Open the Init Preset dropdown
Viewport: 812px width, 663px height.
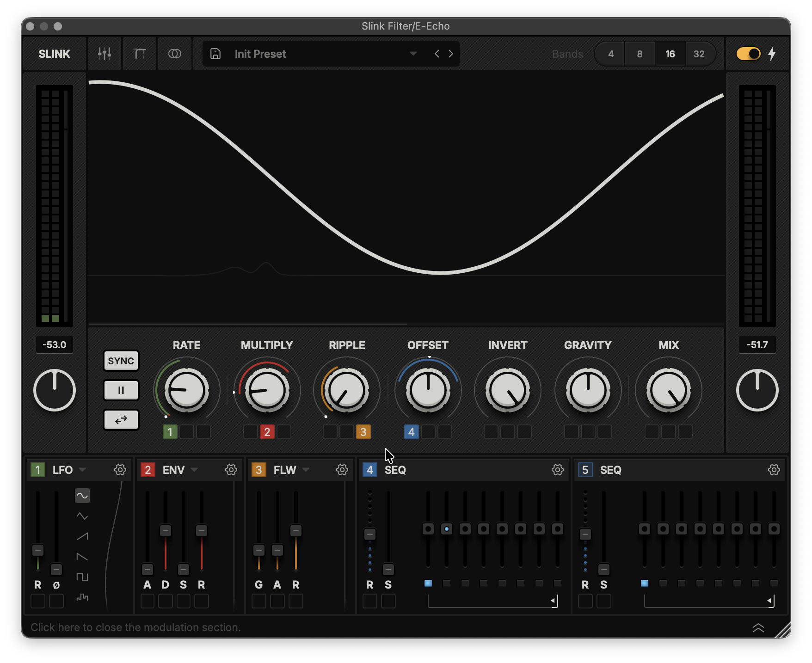click(413, 54)
